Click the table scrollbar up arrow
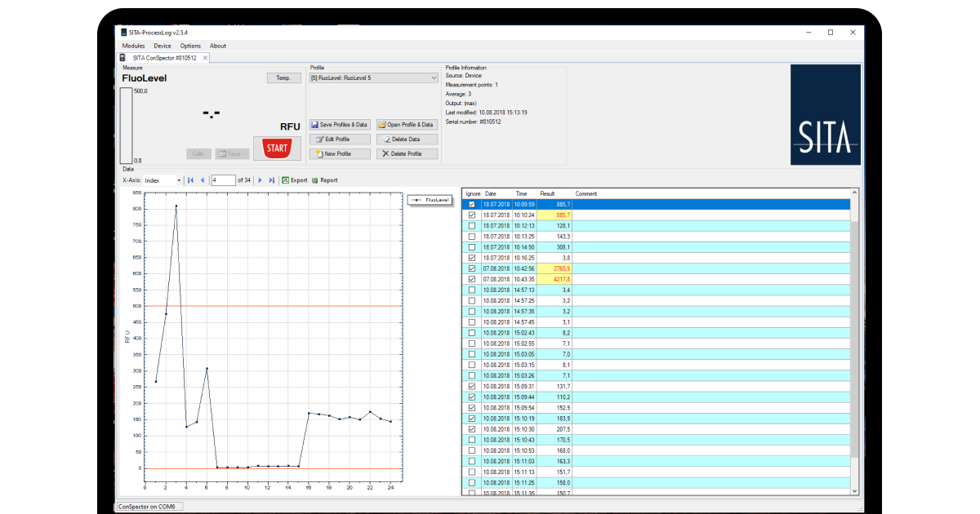 pyautogui.click(x=855, y=193)
